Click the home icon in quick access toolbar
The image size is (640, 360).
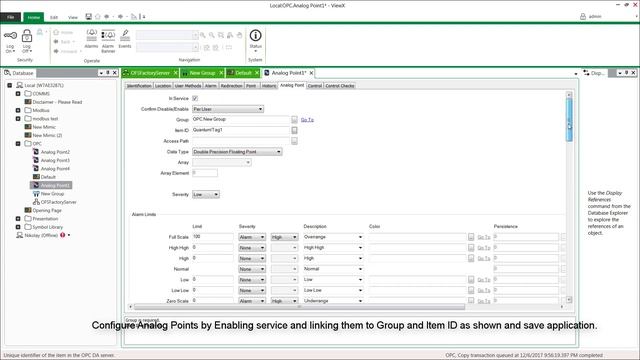click(98, 17)
